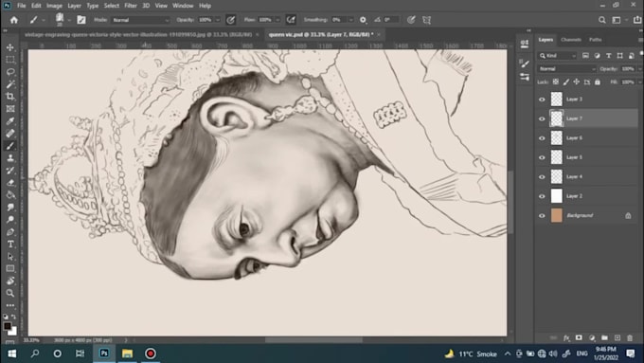This screenshot has width=644, height=363.
Task: Select the Rectangular Marquee tool
Action: [x=10, y=60]
